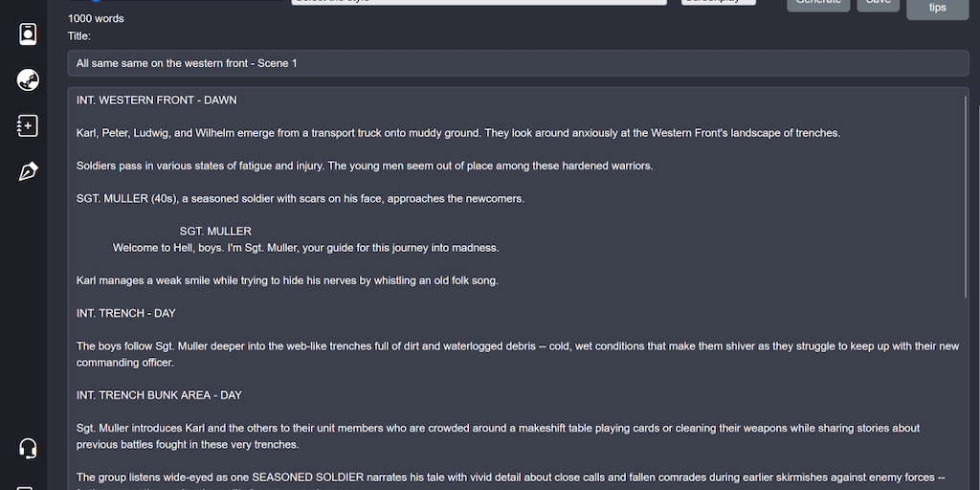Click the add-notebook plus icon

click(x=28, y=125)
